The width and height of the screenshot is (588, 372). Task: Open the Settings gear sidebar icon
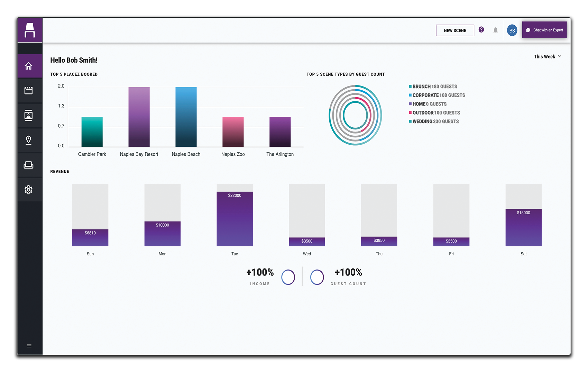click(29, 190)
